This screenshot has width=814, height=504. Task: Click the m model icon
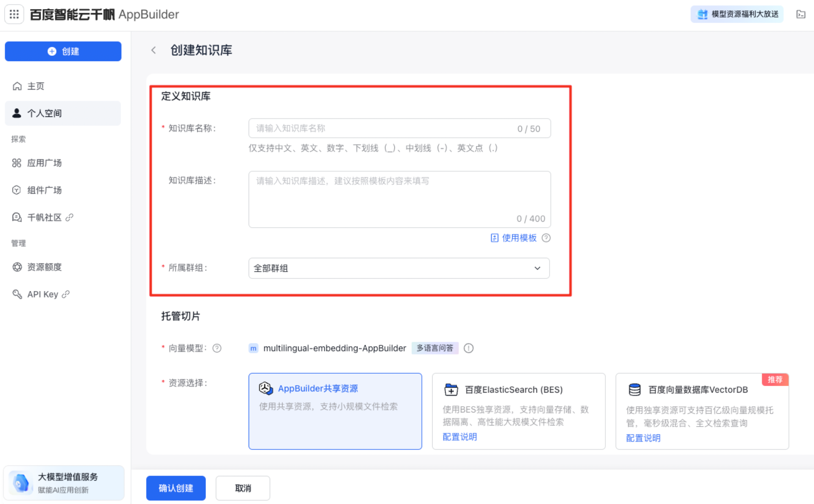(x=254, y=348)
